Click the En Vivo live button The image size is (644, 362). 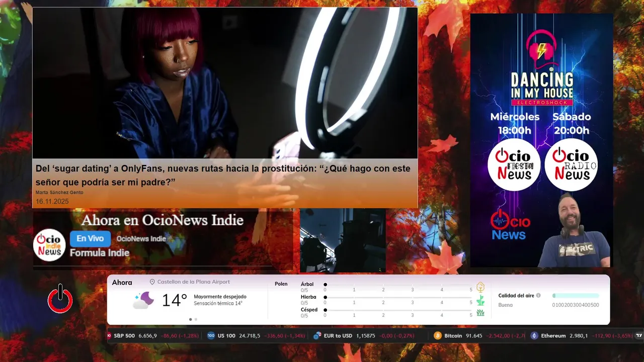point(90,239)
